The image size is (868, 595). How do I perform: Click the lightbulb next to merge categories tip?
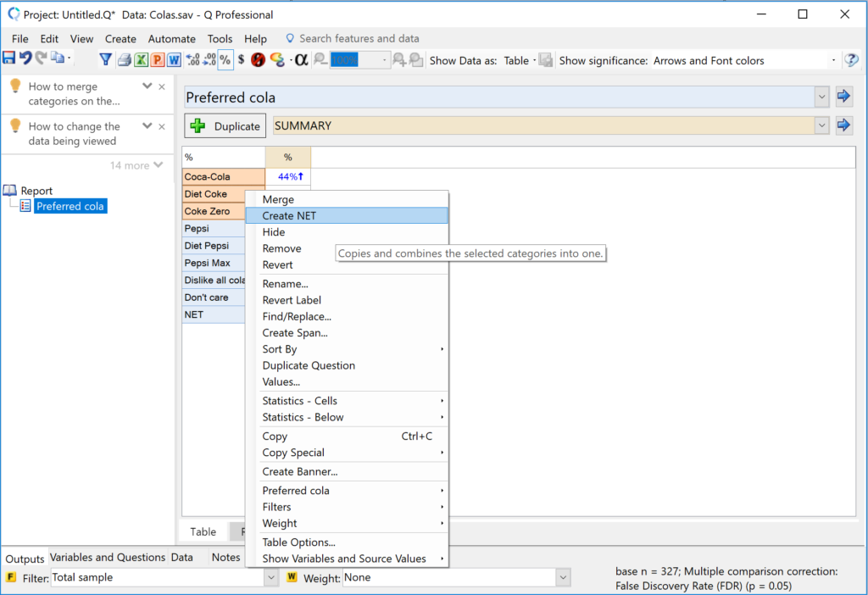(15, 86)
